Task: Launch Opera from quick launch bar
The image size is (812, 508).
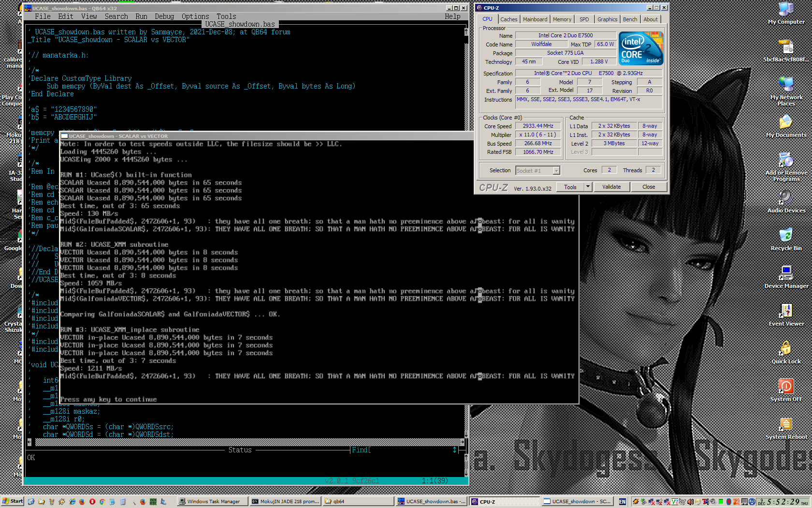Action: tap(92, 502)
